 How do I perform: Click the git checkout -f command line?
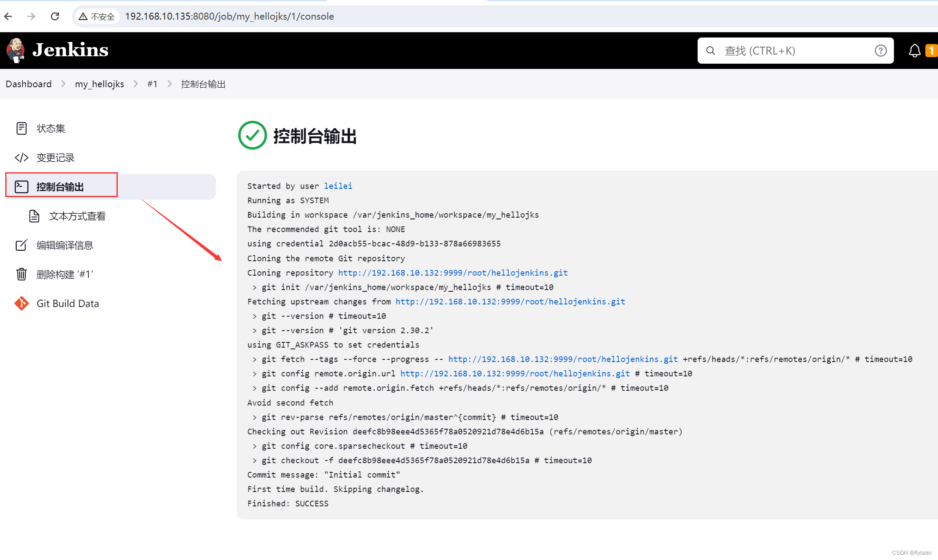coord(422,460)
